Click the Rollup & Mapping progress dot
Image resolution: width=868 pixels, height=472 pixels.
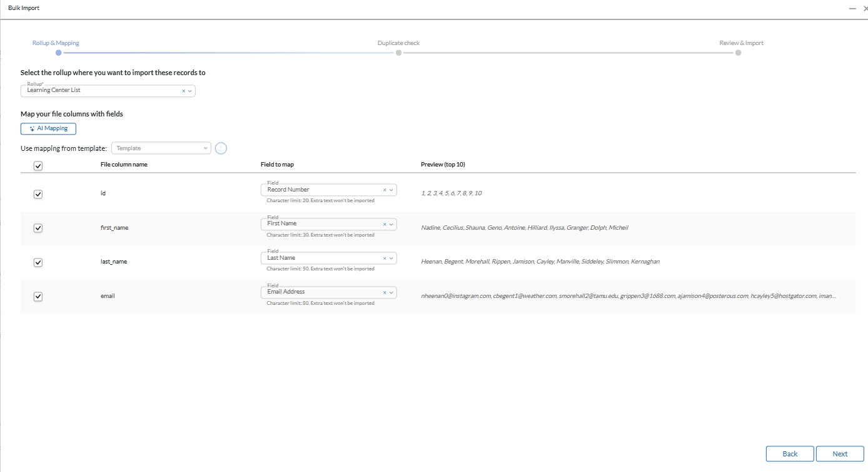point(59,53)
